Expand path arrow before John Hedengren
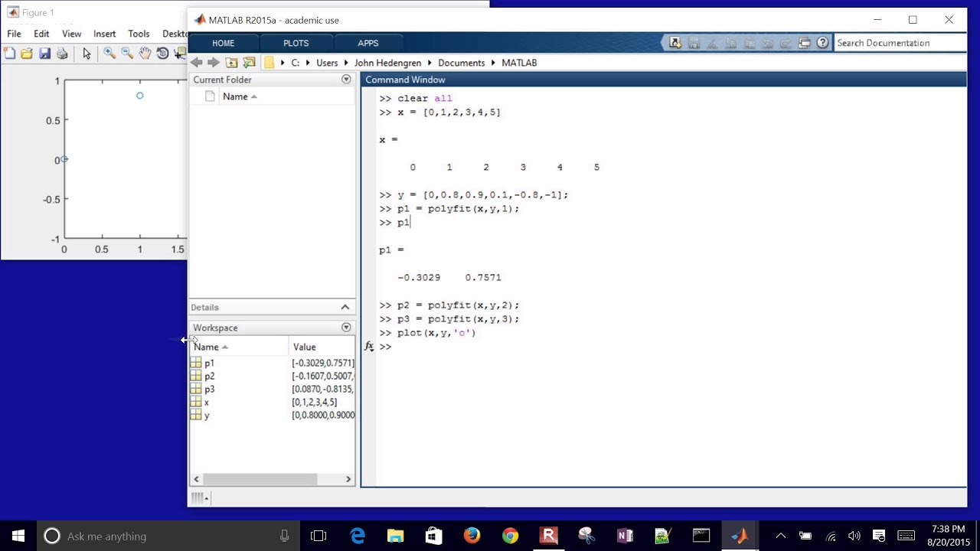980x551 pixels. (346, 63)
